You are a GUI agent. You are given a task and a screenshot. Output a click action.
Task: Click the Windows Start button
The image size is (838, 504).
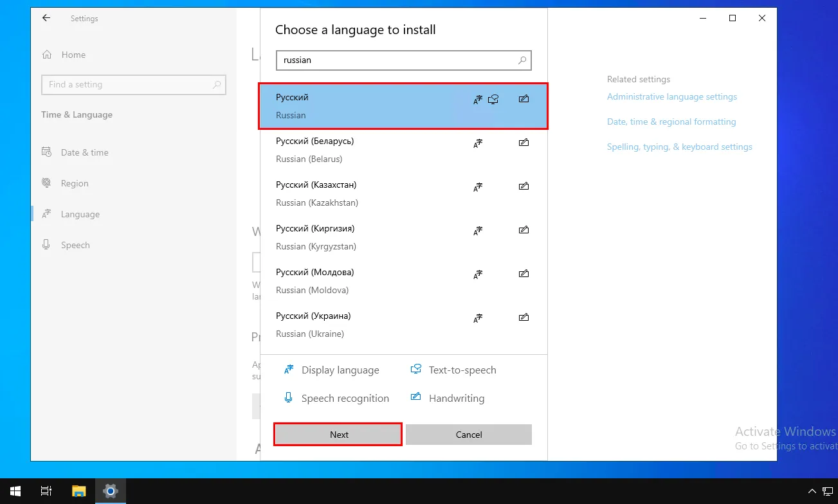(x=15, y=491)
